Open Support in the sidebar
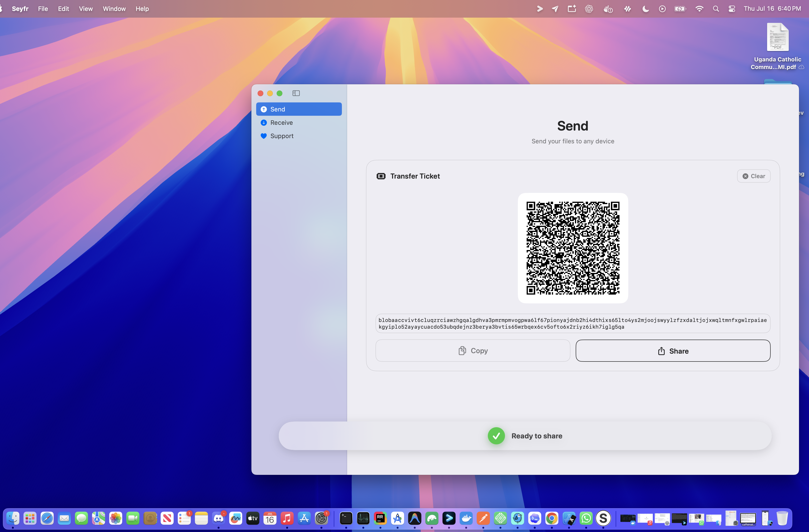The height and width of the screenshot is (532, 809). (299, 136)
